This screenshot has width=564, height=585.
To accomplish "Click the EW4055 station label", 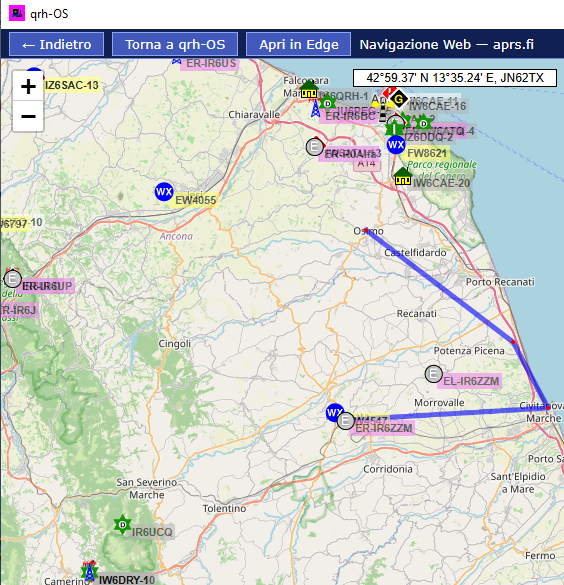I will pos(195,200).
